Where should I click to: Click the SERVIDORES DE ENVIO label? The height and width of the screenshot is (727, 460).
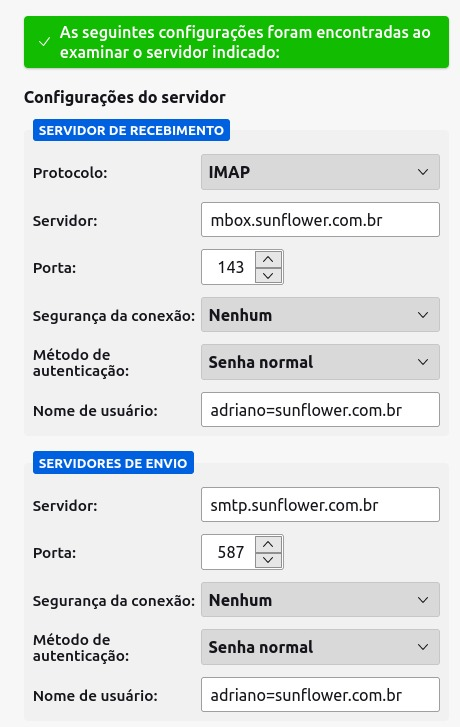click(113, 463)
